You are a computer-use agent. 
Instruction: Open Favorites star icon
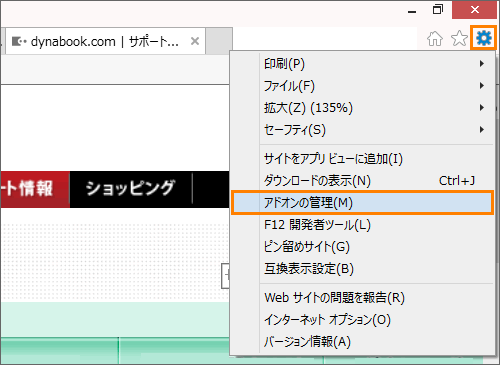459,38
